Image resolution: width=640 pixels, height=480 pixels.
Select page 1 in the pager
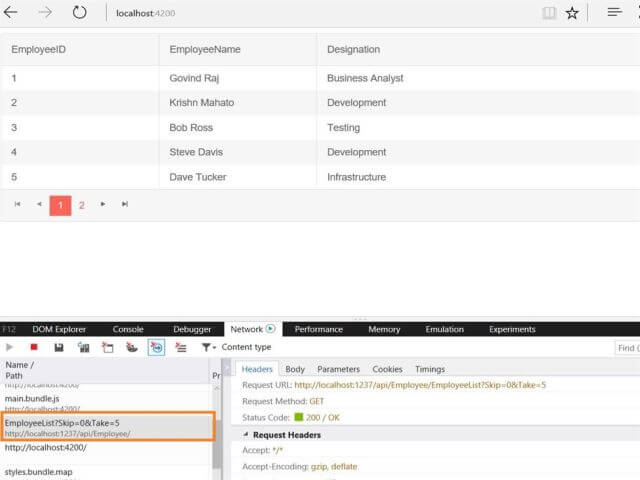click(x=60, y=205)
